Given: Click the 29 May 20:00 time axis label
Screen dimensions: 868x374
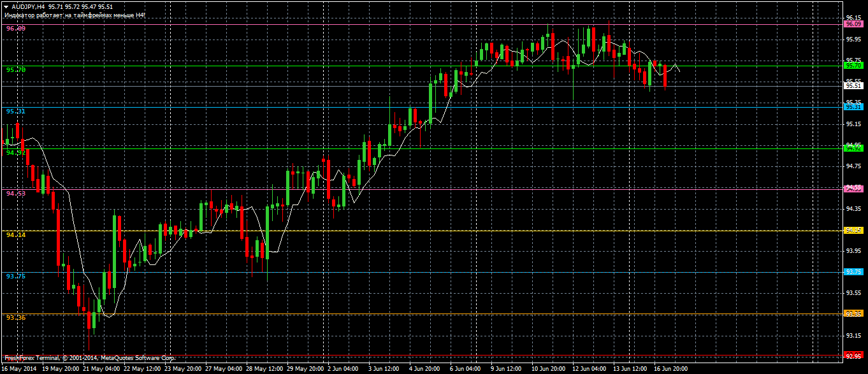Looking at the screenshot, I should tap(305, 369).
